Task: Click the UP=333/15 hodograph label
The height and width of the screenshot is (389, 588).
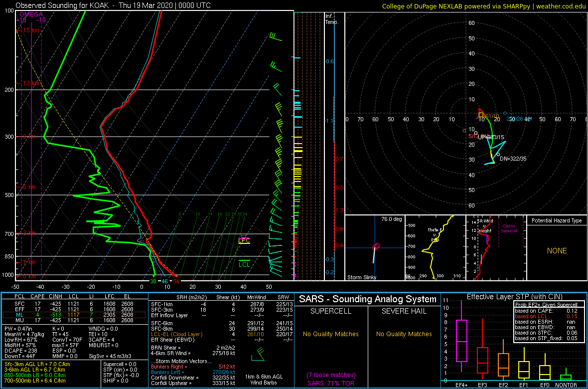Action: pos(491,137)
